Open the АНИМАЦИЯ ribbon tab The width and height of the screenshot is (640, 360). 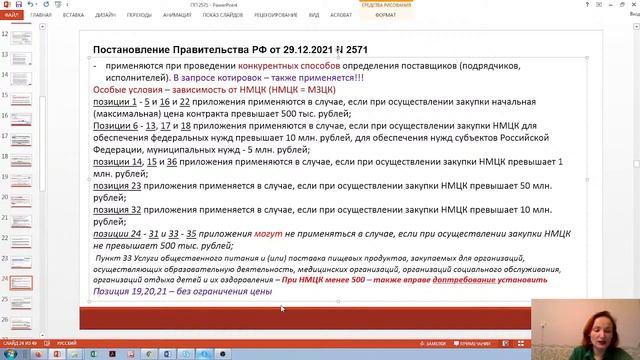177,15
